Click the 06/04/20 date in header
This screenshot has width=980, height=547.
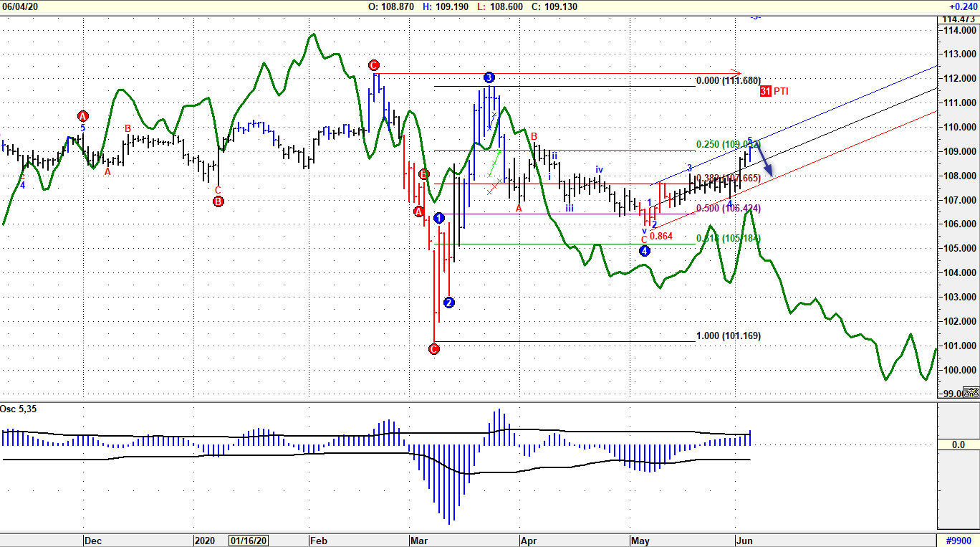click(x=20, y=6)
